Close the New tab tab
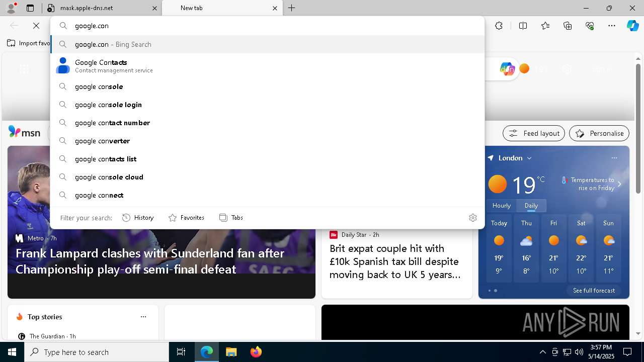The image size is (644, 362). click(275, 8)
